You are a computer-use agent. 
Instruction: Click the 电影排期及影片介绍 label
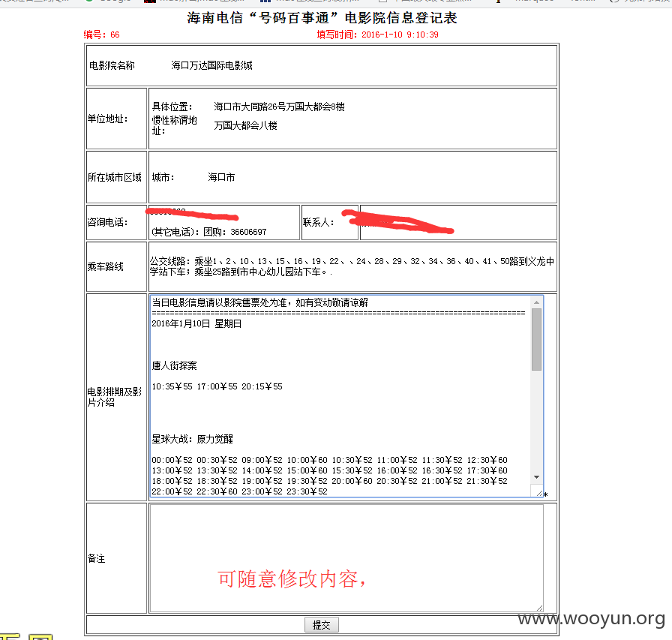(x=115, y=397)
